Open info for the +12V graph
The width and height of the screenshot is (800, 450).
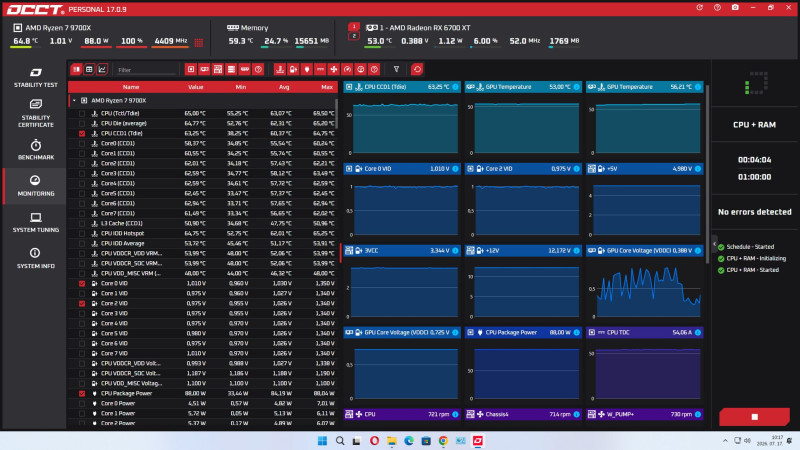(x=577, y=251)
